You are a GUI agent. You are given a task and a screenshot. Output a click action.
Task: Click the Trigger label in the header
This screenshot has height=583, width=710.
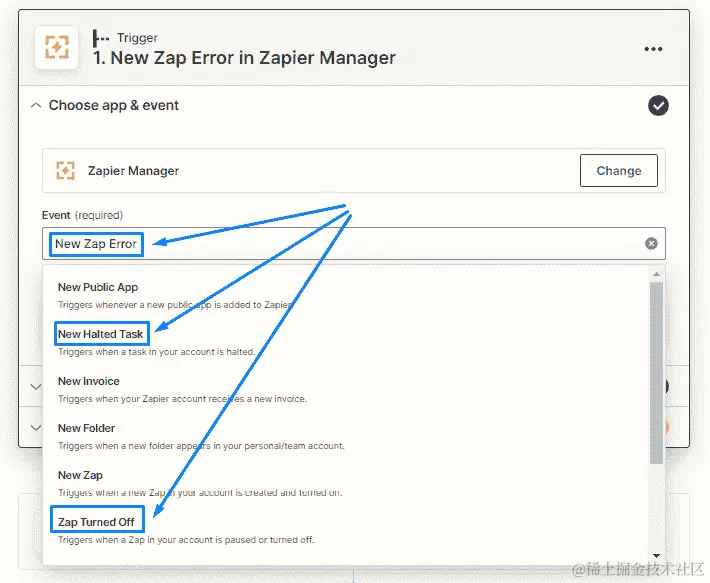point(137,38)
